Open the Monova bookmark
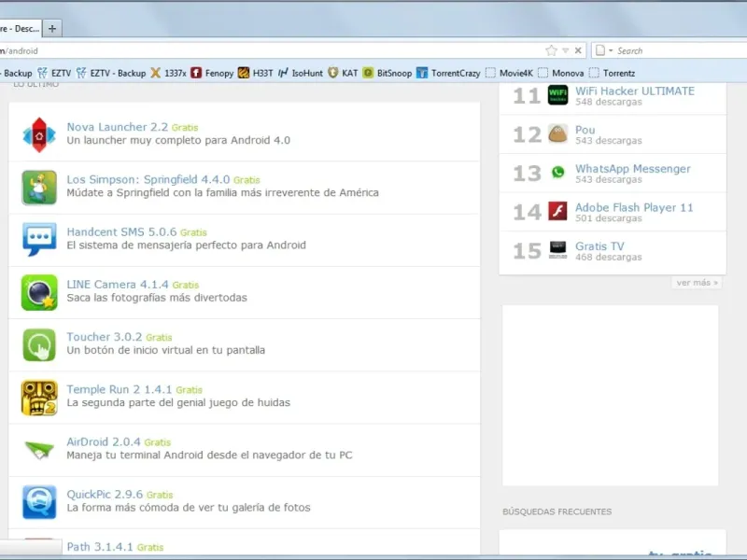The image size is (747, 560). coord(561,73)
